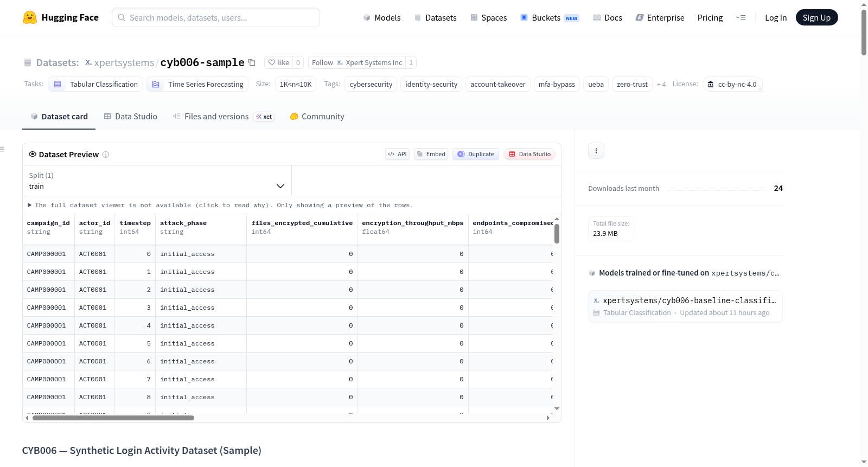Viewport: 868px width, 467px height.
Task: Open Enterprise in top navigation
Action: (660, 17)
